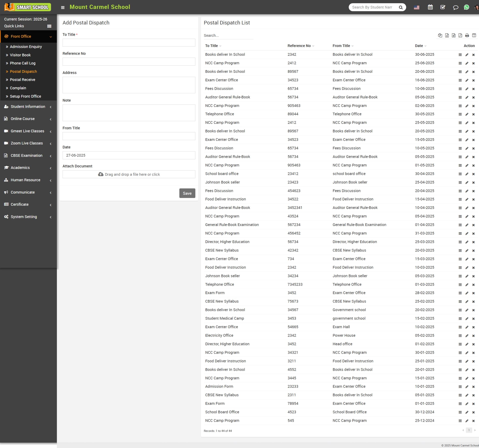Open the Quick Links grid icon

pyautogui.click(x=49, y=26)
